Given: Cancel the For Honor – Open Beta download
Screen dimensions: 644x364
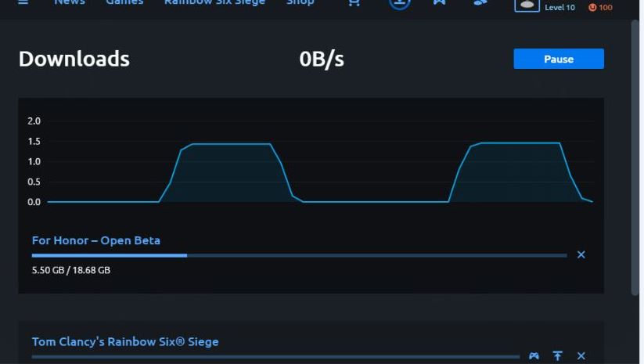Looking at the screenshot, I should coord(581,254).
